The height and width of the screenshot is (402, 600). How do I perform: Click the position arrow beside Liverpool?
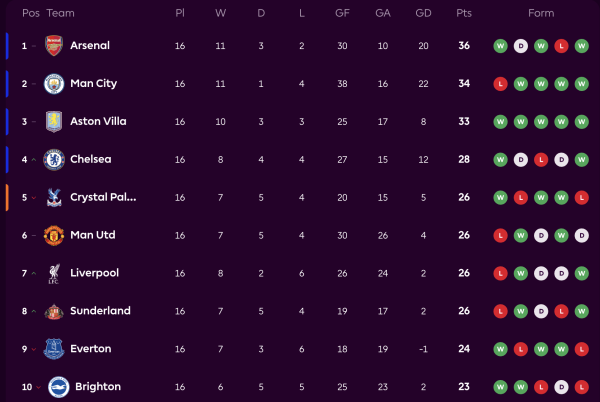[x=35, y=274]
